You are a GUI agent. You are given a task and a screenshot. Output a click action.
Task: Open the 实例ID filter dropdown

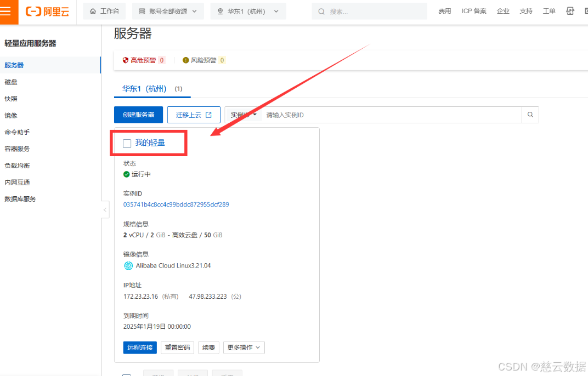[x=244, y=115]
